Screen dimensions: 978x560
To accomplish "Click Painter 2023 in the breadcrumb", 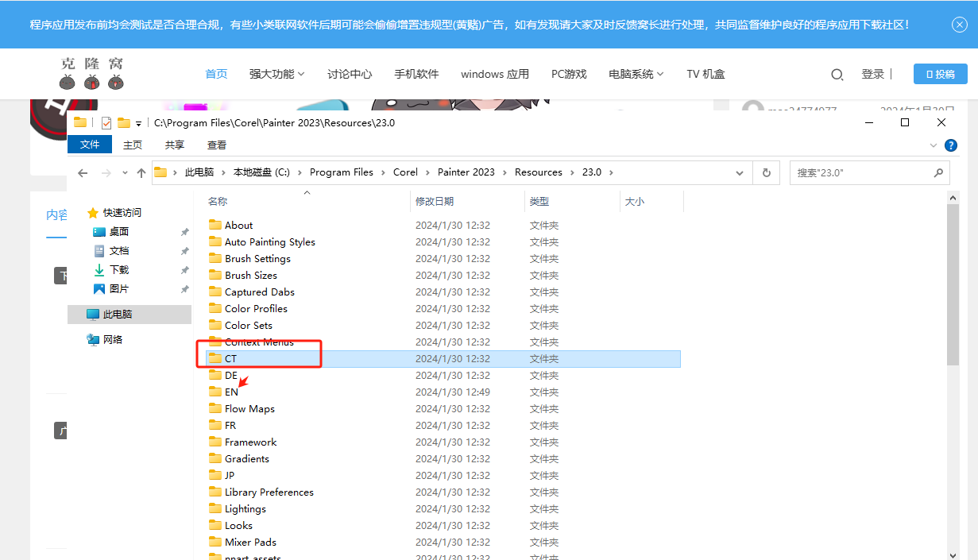I will [466, 172].
